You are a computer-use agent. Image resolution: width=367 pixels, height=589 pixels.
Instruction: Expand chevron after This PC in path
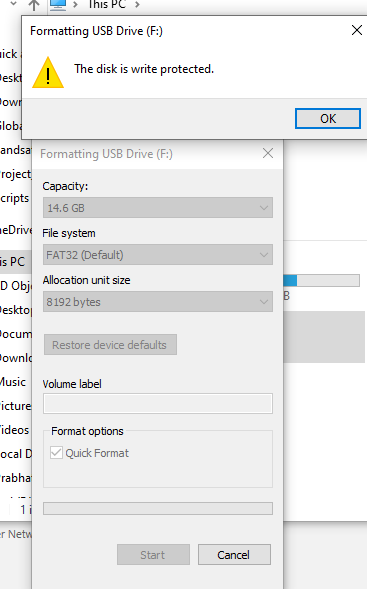137,5
